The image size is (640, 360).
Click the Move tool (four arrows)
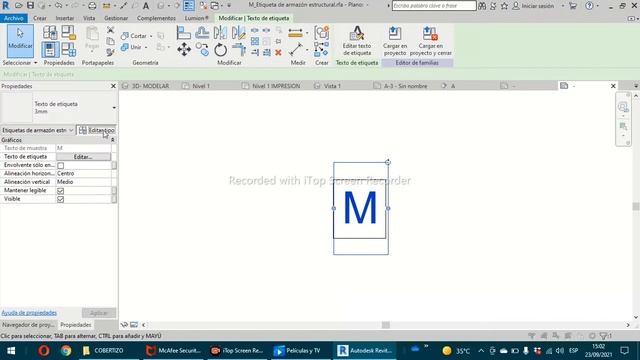click(184, 50)
